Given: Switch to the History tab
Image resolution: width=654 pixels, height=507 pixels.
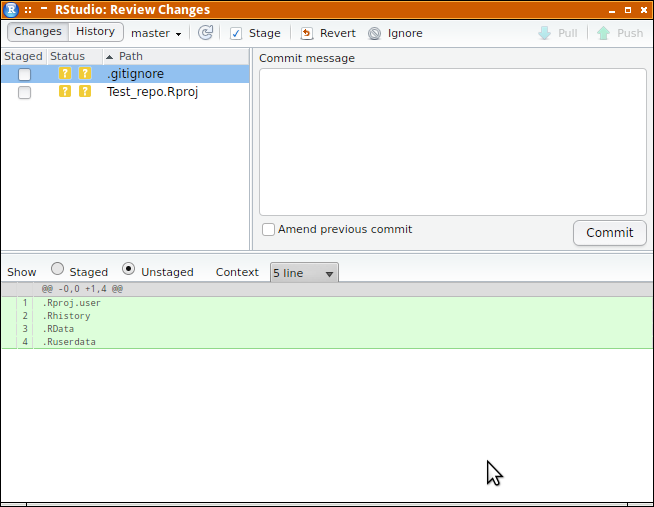Looking at the screenshot, I should (96, 32).
